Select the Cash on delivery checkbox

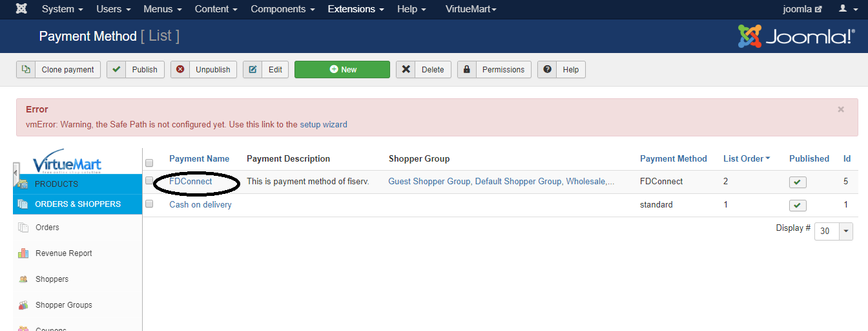149,204
